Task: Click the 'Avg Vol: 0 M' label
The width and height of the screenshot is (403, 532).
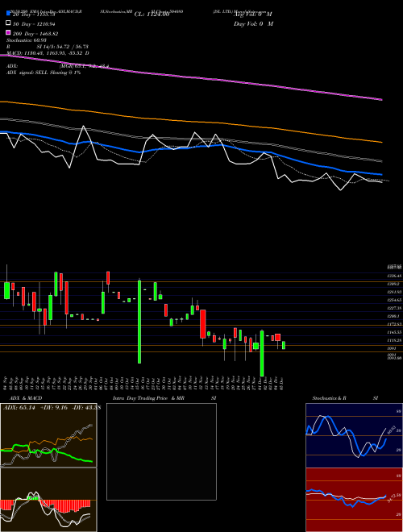Action: [253, 15]
